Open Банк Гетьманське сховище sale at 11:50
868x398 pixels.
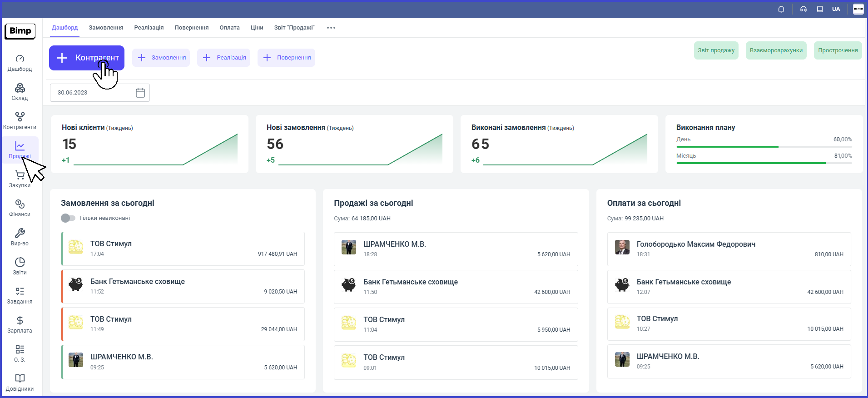[x=456, y=287]
